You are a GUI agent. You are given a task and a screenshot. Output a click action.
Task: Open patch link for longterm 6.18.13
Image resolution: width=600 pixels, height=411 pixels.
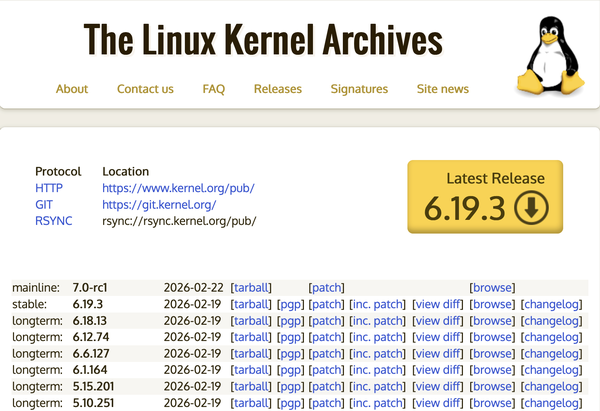[326, 321]
